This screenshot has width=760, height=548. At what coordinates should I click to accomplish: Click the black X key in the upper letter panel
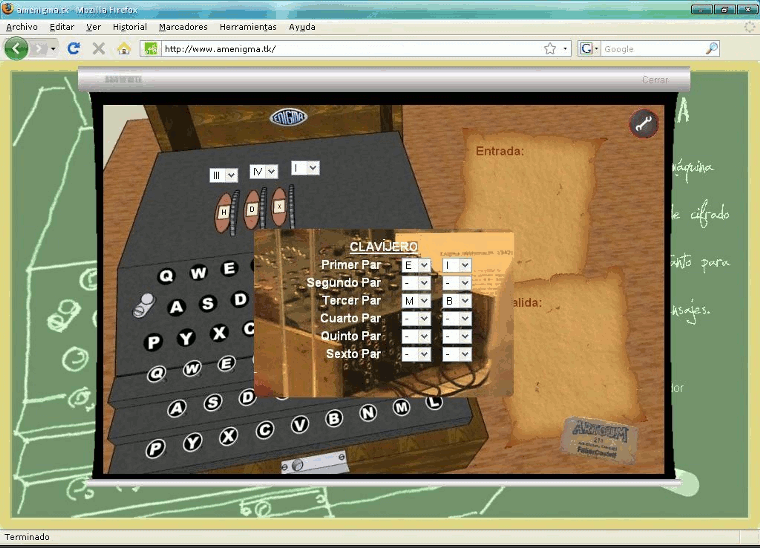point(219,333)
